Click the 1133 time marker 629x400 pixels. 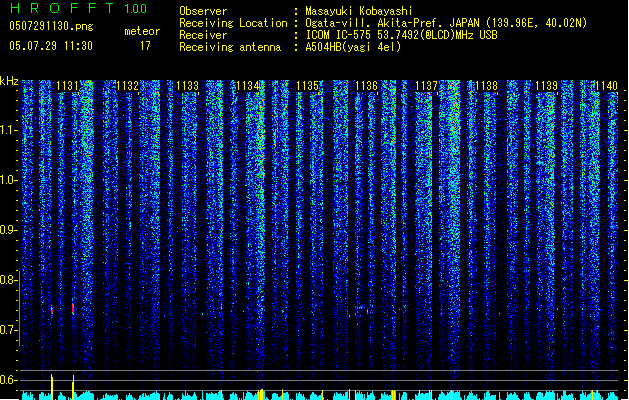[187, 86]
